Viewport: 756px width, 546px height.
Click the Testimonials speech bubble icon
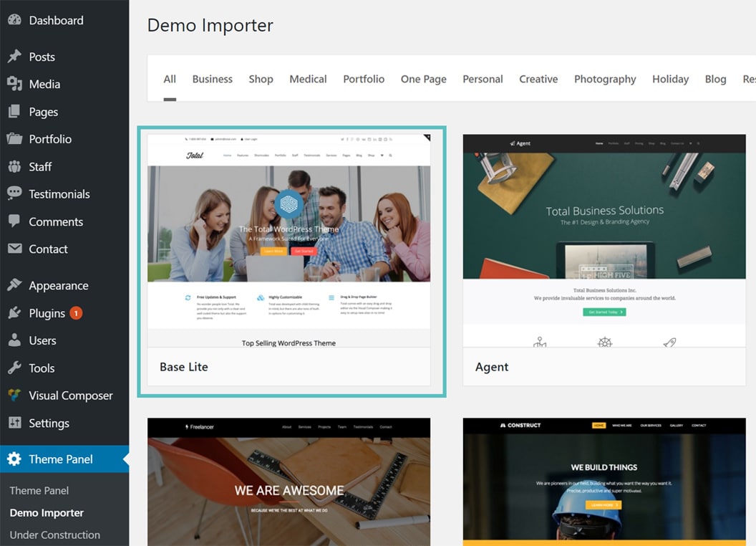click(16, 193)
